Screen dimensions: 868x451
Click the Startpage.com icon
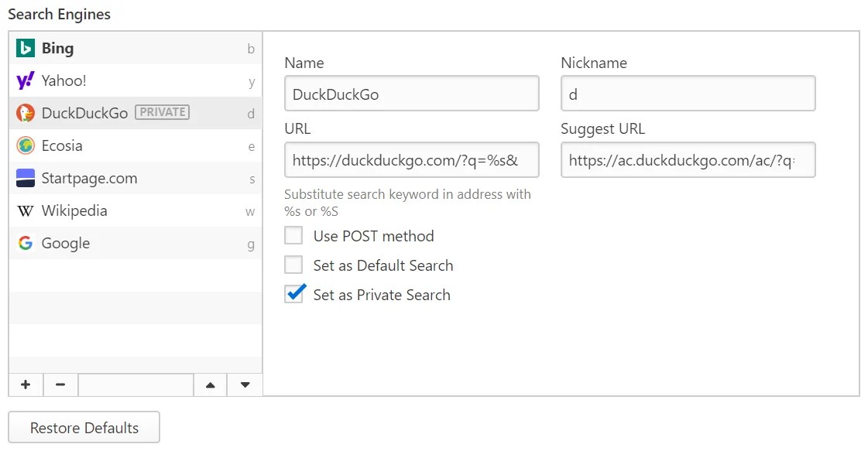26,178
